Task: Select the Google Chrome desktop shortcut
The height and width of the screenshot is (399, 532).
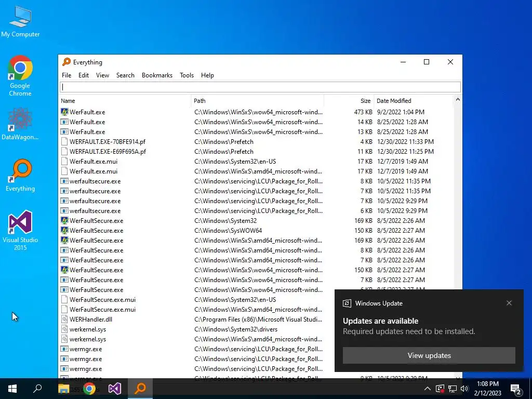Action: 20,76
